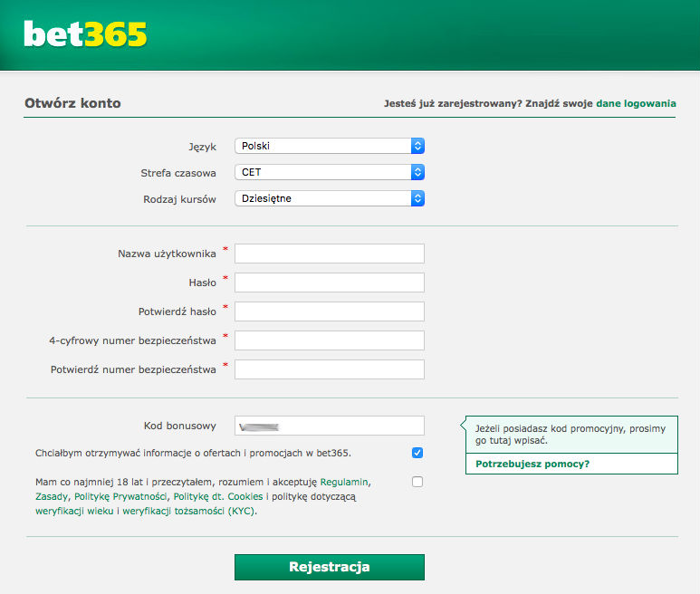This screenshot has height=594, width=700.
Task: Open the Język language dropdown
Action: click(330, 146)
